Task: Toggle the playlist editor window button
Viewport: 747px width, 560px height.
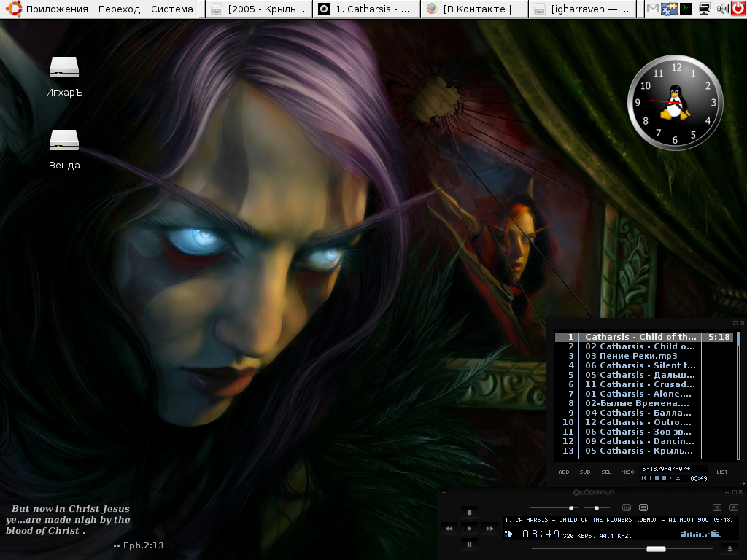Action: 643,507
